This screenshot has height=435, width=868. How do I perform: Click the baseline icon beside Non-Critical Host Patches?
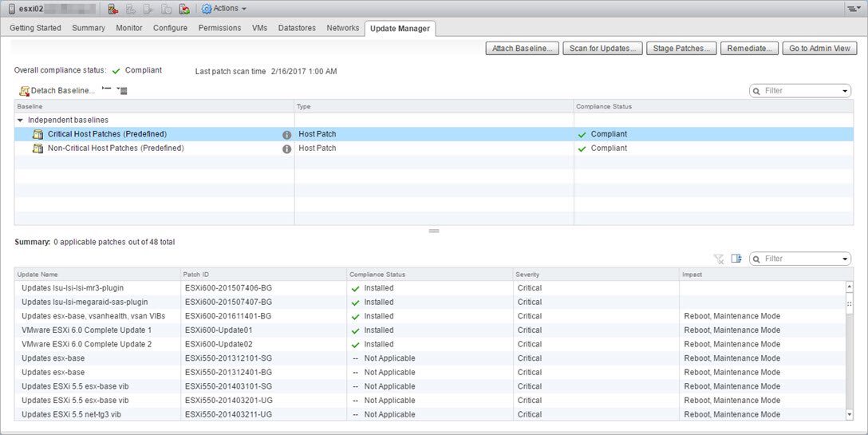[x=37, y=148]
